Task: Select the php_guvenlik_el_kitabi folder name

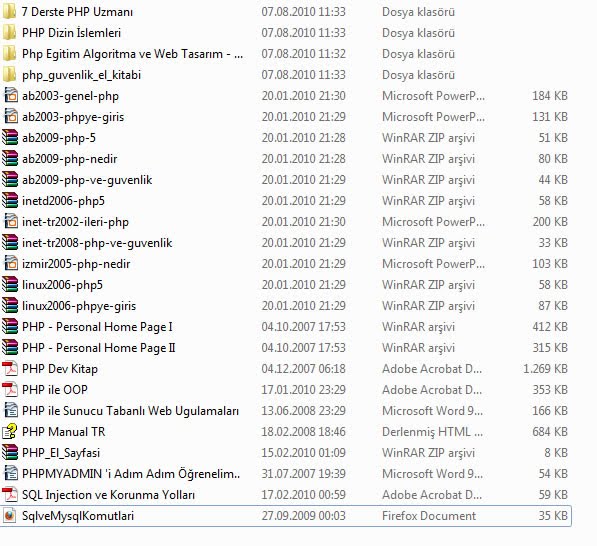Action: coord(81,75)
